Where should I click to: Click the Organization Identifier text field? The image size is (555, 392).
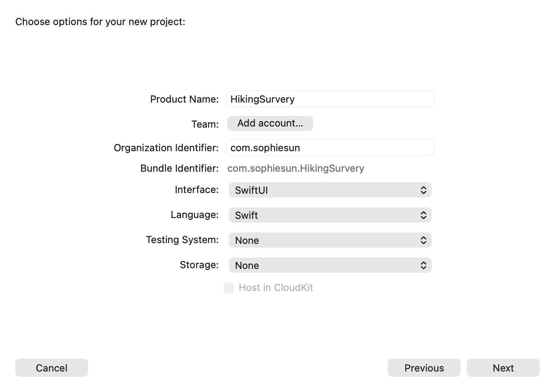(x=330, y=147)
